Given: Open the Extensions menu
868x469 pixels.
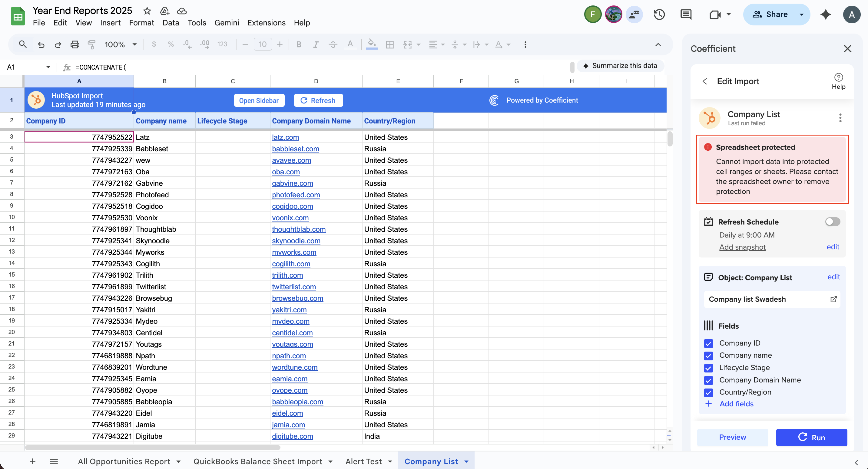Looking at the screenshot, I should point(266,23).
